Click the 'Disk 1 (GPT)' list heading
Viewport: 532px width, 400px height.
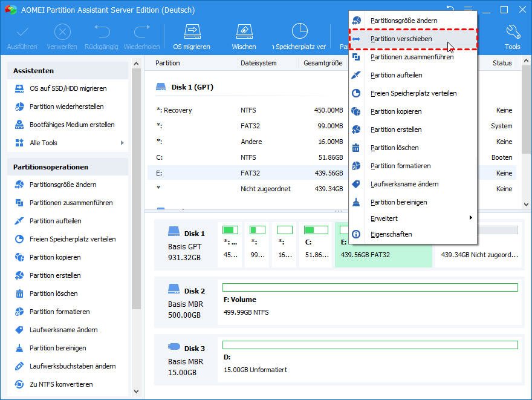pos(192,87)
